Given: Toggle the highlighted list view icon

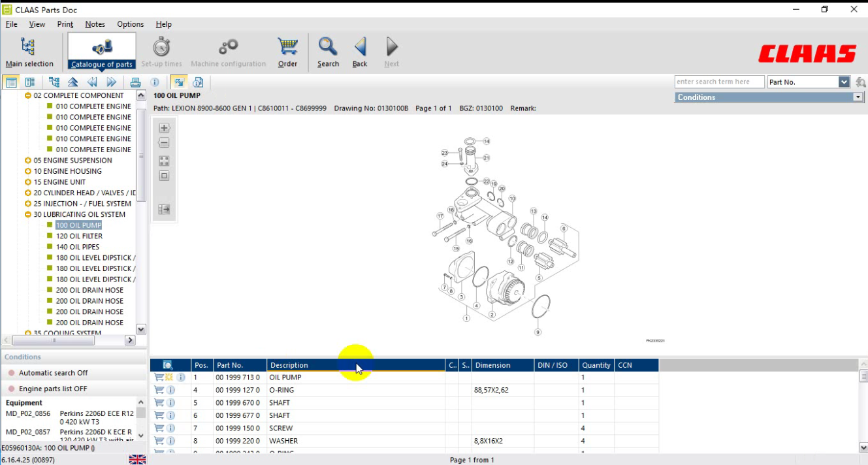Looking at the screenshot, I should pyautogui.click(x=10, y=82).
